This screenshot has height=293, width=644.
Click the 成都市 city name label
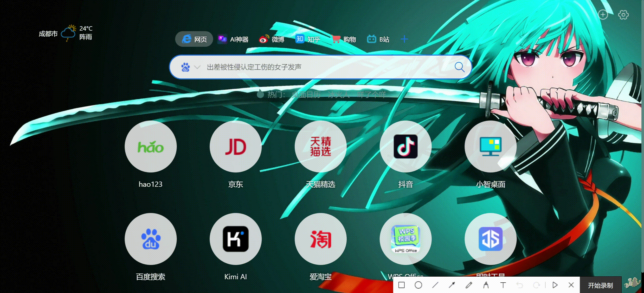coord(48,34)
